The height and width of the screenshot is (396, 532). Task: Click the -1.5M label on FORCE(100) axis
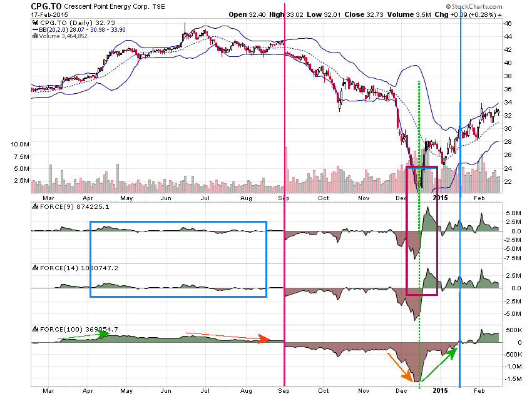click(513, 378)
